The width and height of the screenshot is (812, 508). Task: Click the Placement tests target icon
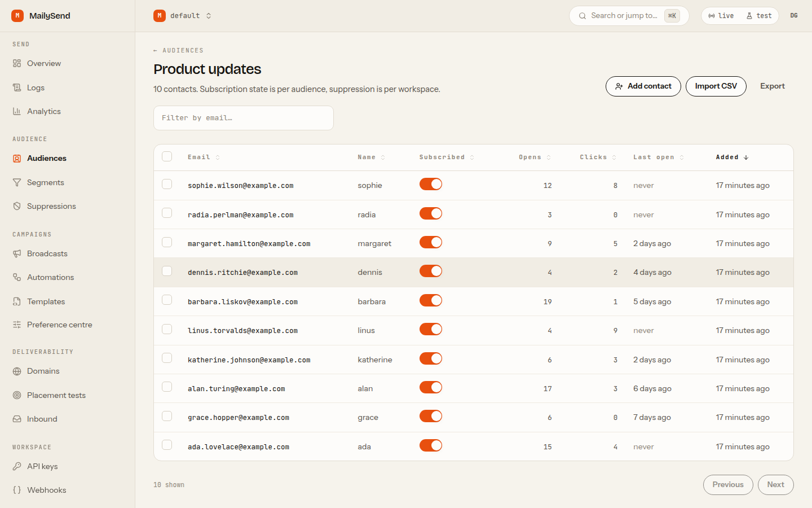pos(17,395)
